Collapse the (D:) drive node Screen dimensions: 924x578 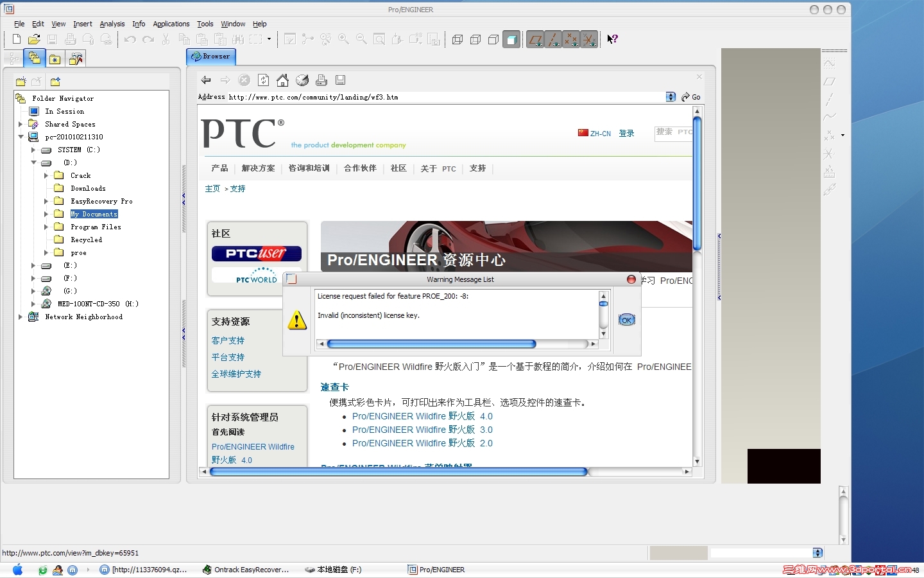click(x=33, y=162)
